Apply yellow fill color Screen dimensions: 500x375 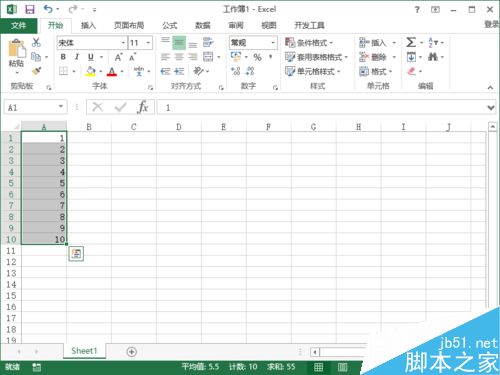point(91,71)
